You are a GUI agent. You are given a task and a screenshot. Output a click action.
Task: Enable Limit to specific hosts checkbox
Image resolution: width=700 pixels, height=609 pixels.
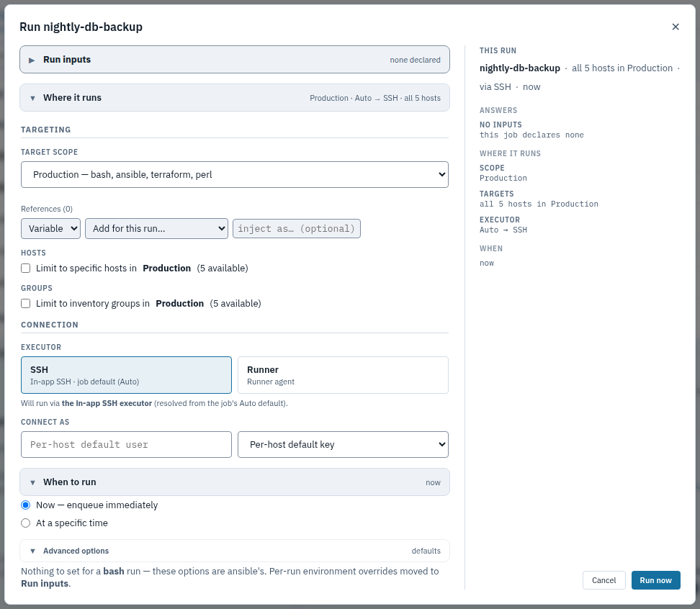coord(26,268)
